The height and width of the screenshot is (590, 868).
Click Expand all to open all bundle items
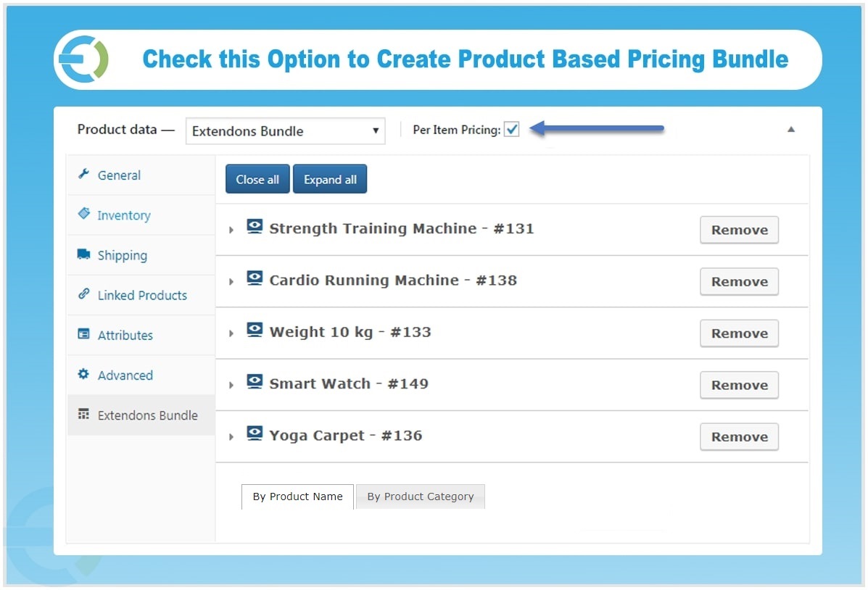coord(330,179)
